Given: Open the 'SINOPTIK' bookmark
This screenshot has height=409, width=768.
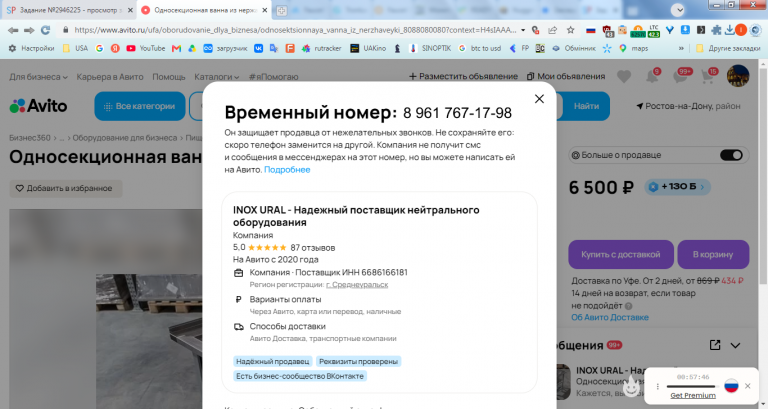Looking at the screenshot, I should [431, 48].
